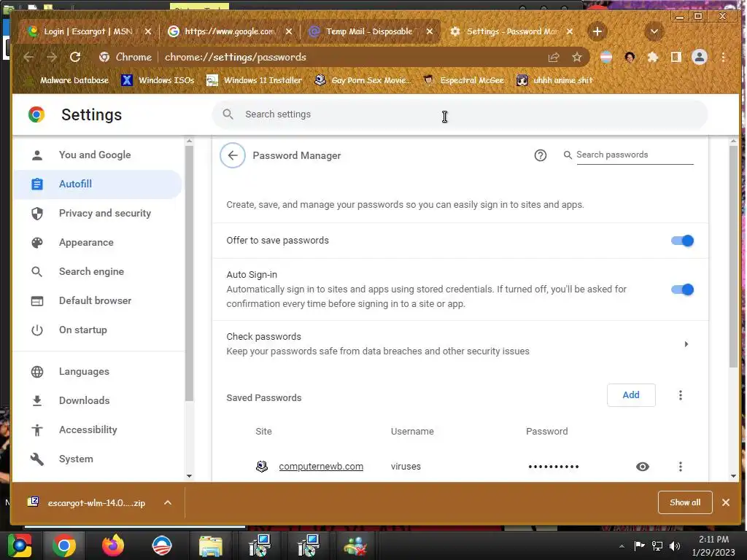Open the tab search dropdown arrow

tap(654, 31)
